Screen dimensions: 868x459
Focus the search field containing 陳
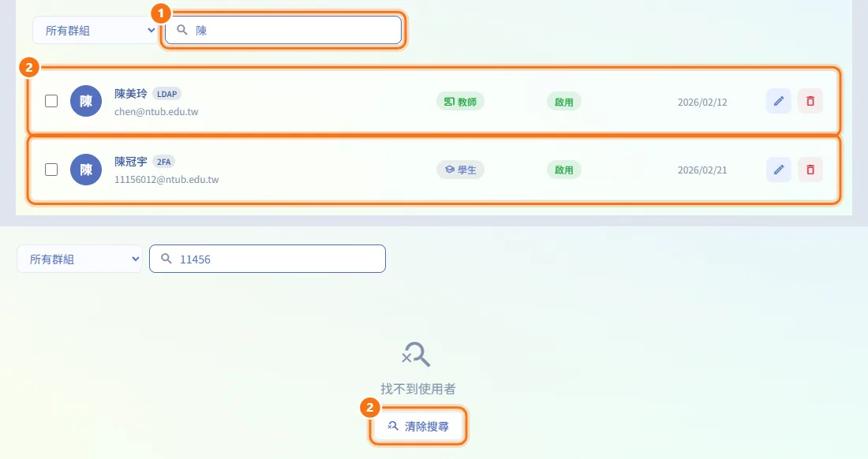(x=283, y=30)
